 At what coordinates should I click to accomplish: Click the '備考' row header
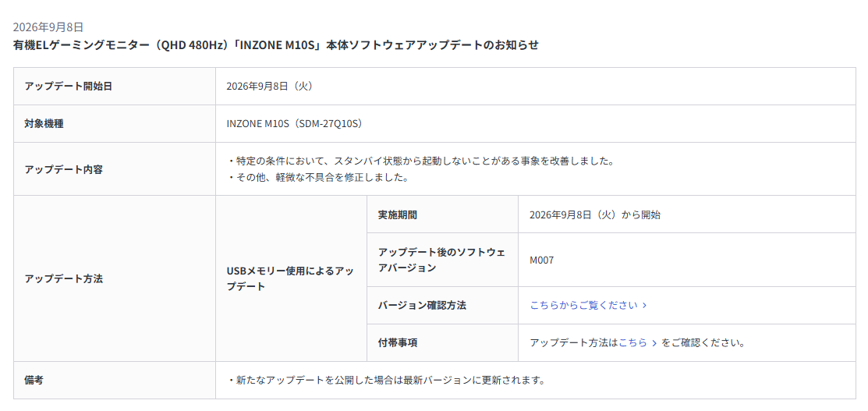coord(115,380)
